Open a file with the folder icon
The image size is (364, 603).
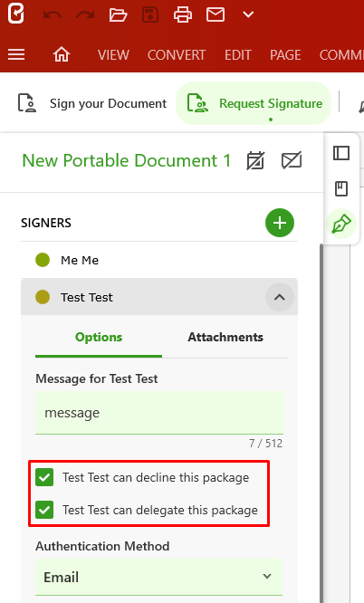coord(118,15)
